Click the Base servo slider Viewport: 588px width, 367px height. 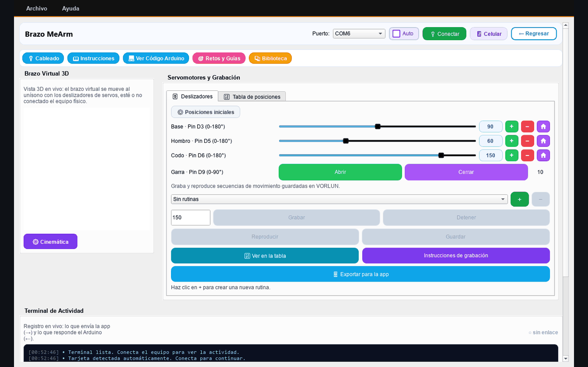click(377, 127)
